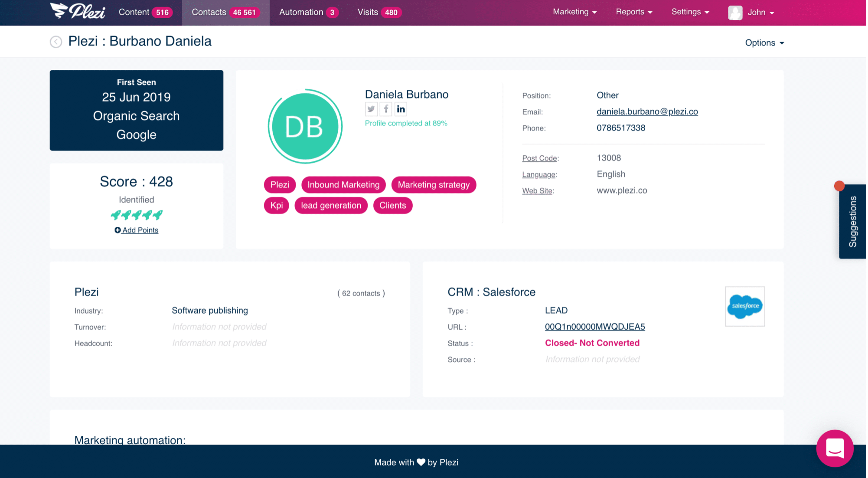Click the LEAD type value
Image resolution: width=868 pixels, height=478 pixels.
point(556,311)
